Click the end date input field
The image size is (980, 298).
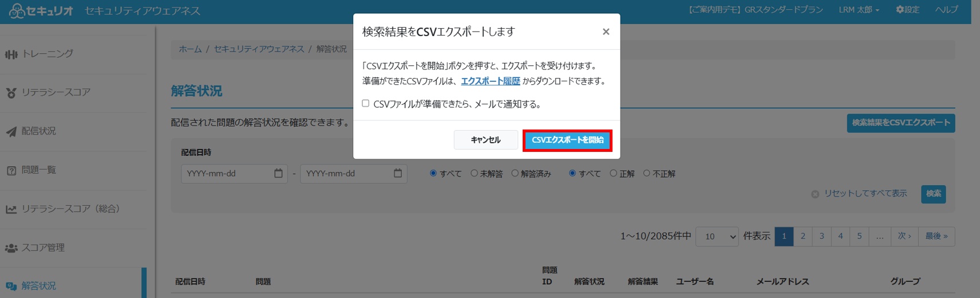click(x=353, y=173)
